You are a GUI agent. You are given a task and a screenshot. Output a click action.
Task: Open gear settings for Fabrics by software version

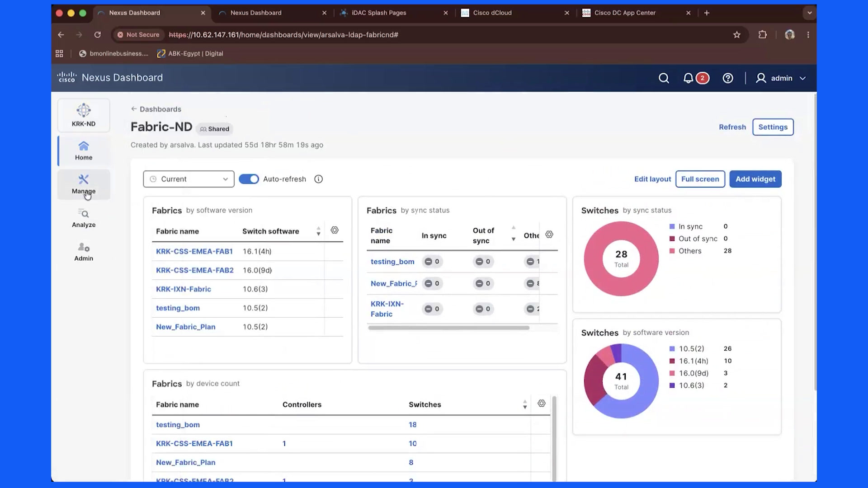pyautogui.click(x=335, y=230)
